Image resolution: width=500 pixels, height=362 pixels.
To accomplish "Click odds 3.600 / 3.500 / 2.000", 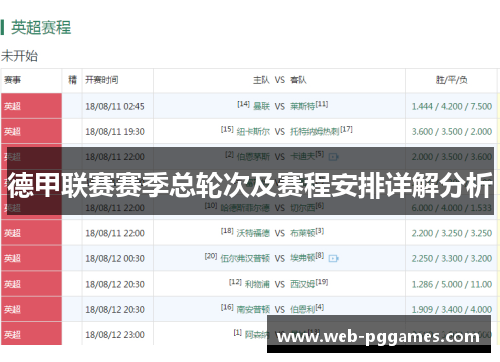I will [452, 132].
